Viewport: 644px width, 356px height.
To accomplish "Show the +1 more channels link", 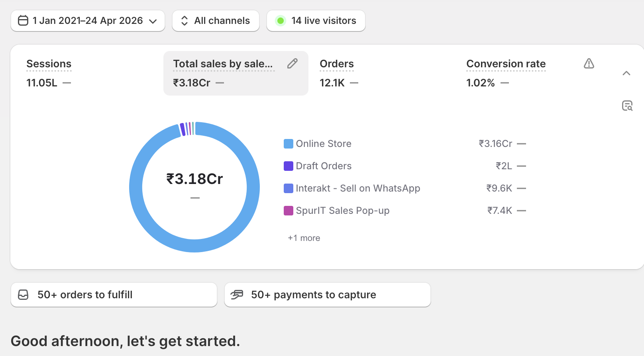I will click(x=304, y=238).
